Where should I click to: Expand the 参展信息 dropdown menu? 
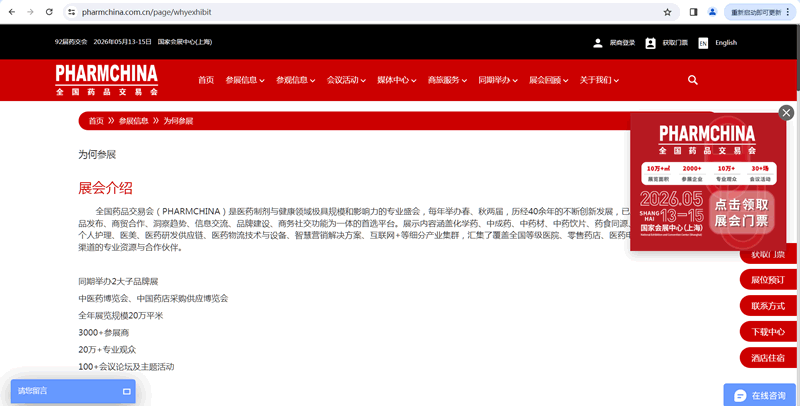pos(245,80)
